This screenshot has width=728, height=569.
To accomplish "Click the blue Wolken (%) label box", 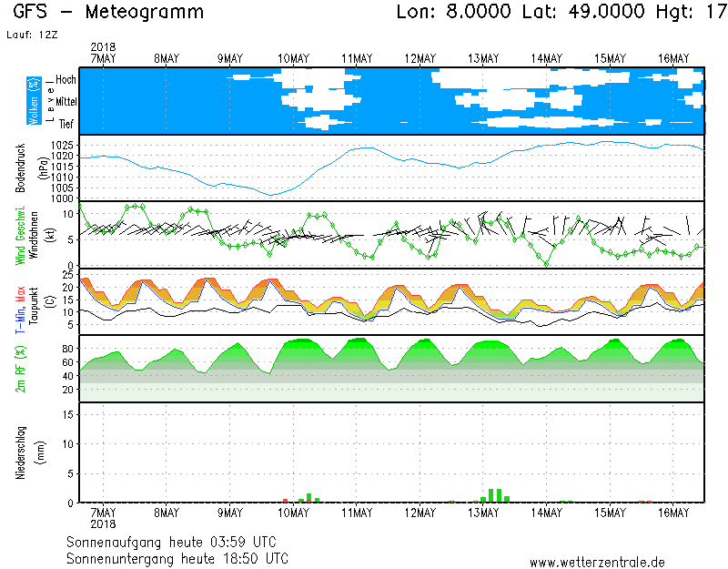I will tap(34, 101).
